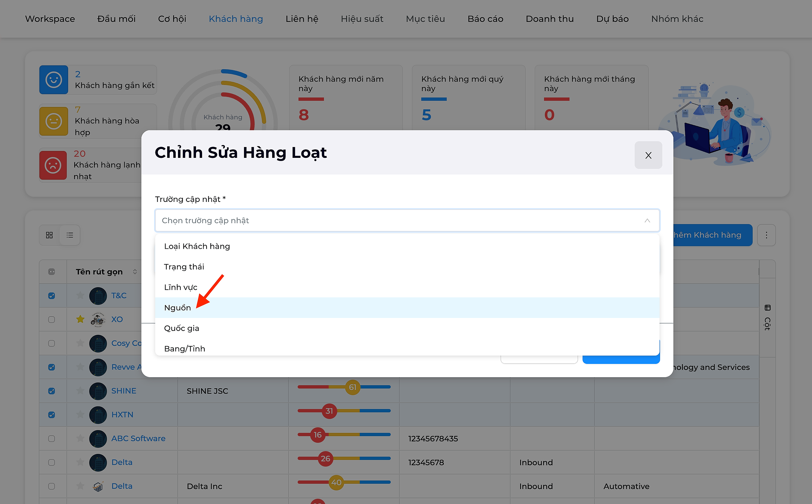This screenshot has height=504, width=812.
Task: Click the Khách hàng 29 donut chart
Action: [x=223, y=100]
